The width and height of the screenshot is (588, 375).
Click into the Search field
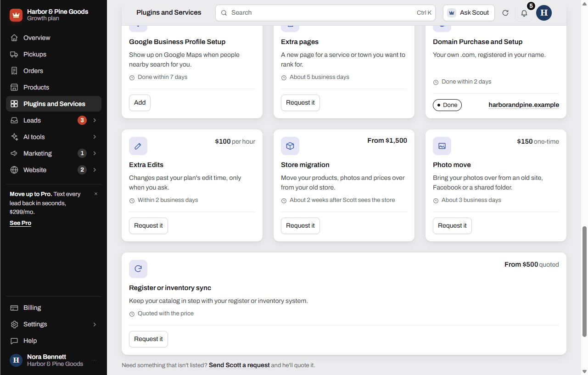[x=325, y=13]
